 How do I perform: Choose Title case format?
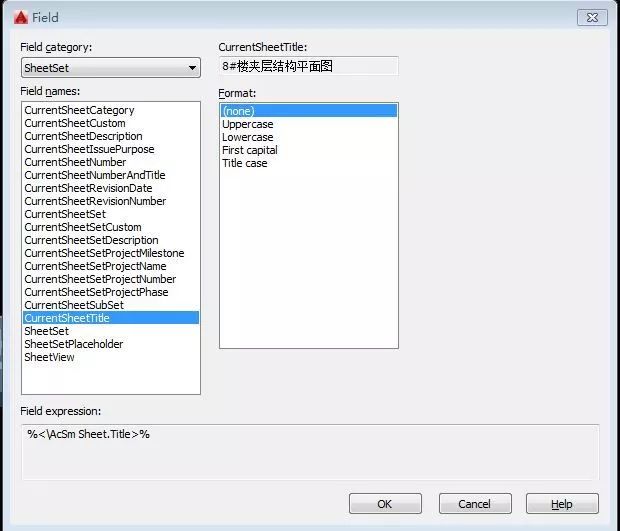[x=245, y=163]
